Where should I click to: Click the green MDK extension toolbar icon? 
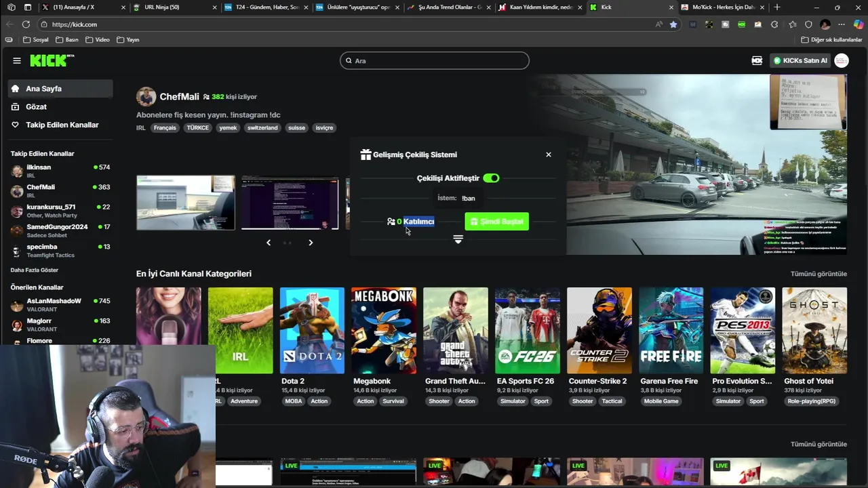[741, 24]
